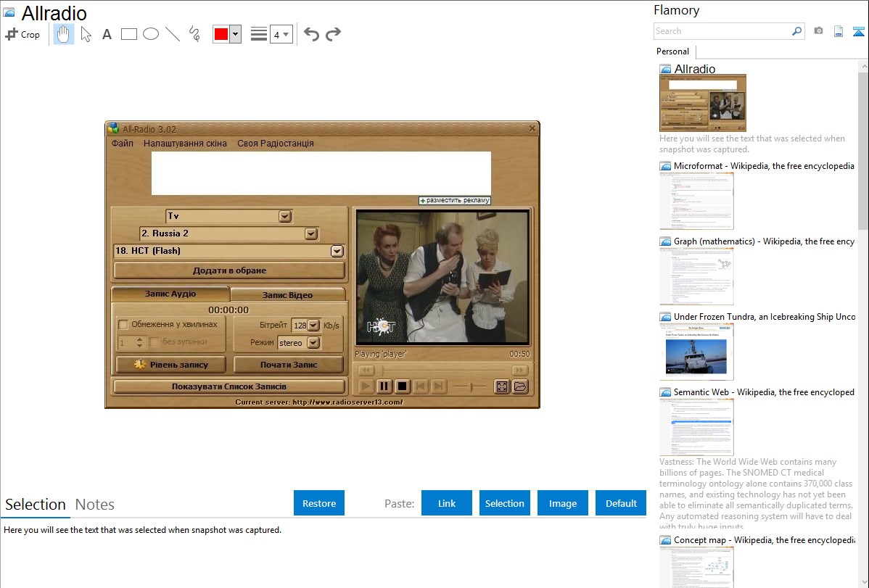Click the Показувати Список Записів button
The height and width of the screenshot is (588, 869).
pyautogui.click(x=229, y=386)
